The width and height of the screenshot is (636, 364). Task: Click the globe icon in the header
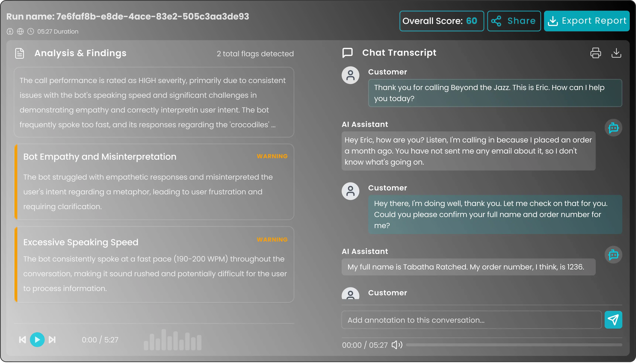point(20,31)
